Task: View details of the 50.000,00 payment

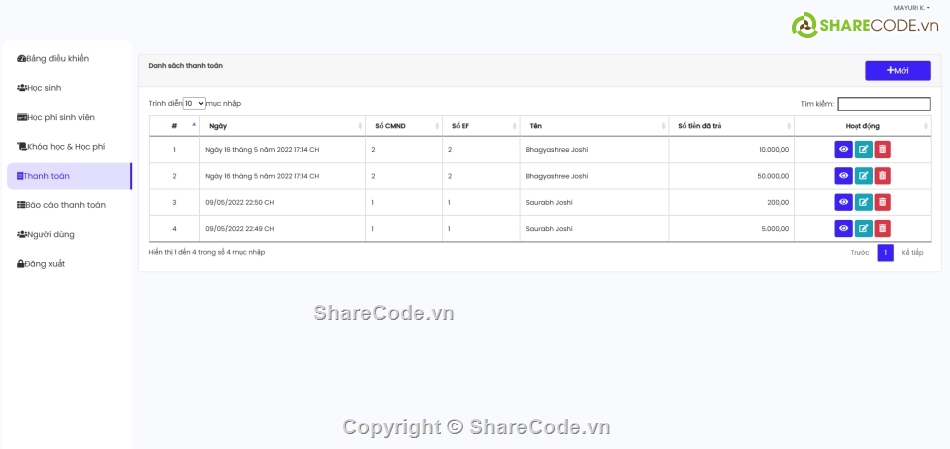Action: 843,176
